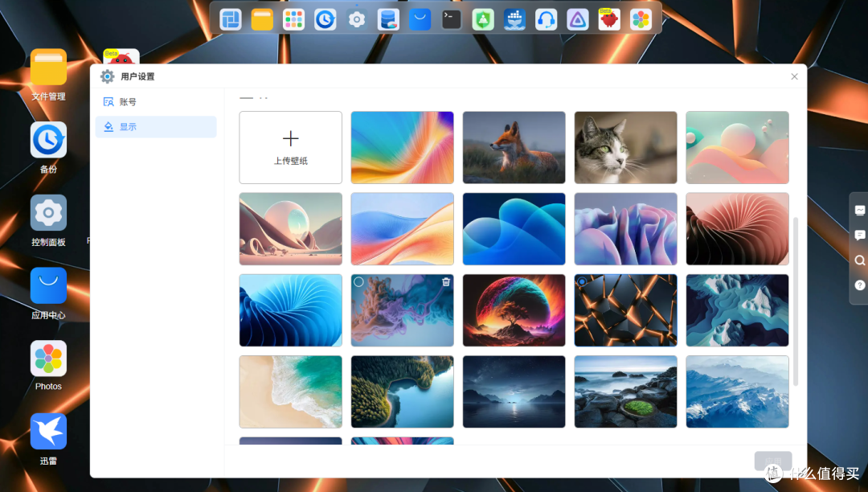868x492 pixels.
Task: Close the 用户设置 window
Action: point(794,76)
